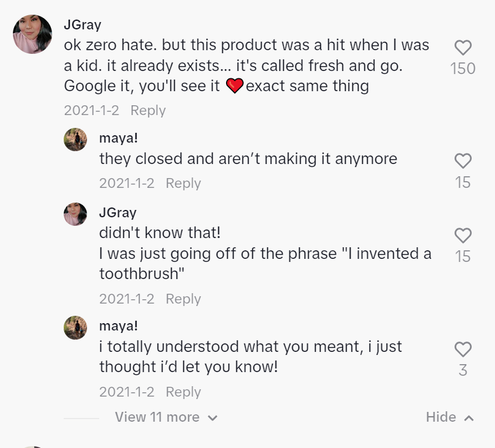Click maya's avatar on the last reply
Image resolution: width=495 pixels, height=448 pixels.
pos(75,328)
